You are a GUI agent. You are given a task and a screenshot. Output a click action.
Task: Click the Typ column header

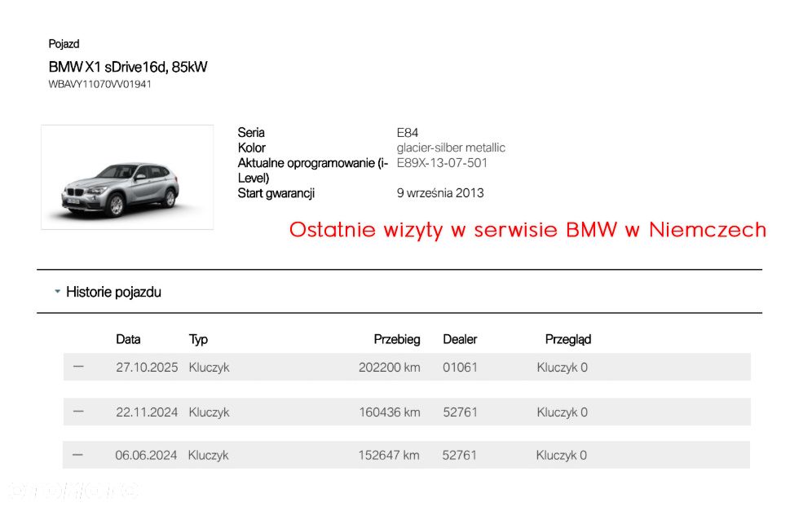(x=198, y=339)
